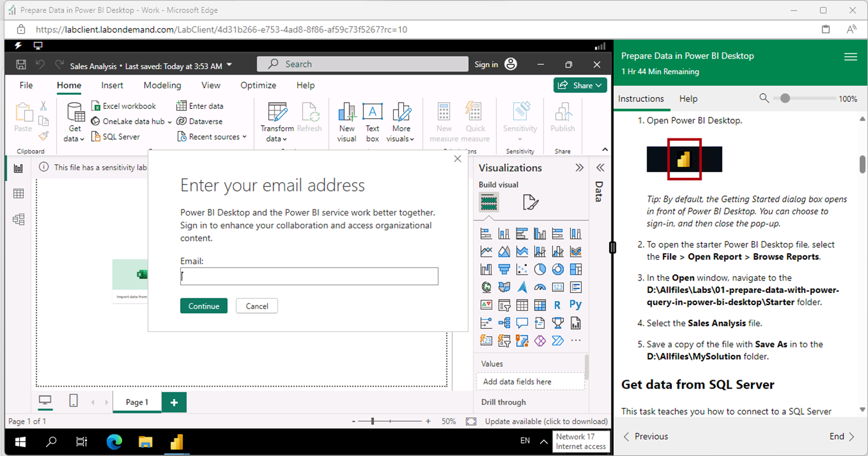868x456 pixels.
Task: Click the Save icon in title bar
Action: tap(21, 64)
